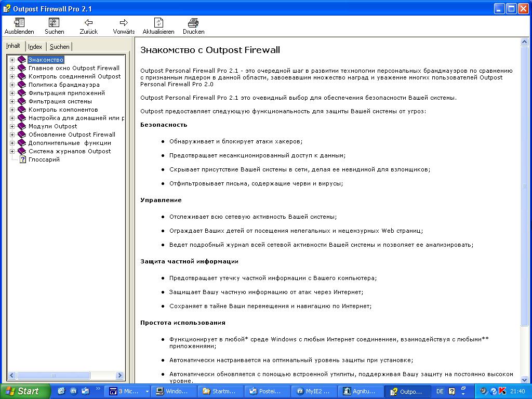Click the help tray icon in the taskbar

click(494, 391)
